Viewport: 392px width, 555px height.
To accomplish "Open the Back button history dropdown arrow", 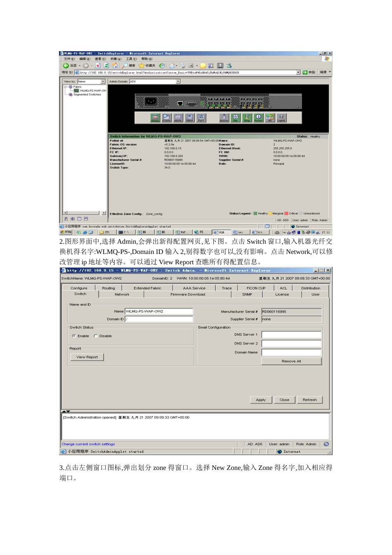I will pos(80,66).
